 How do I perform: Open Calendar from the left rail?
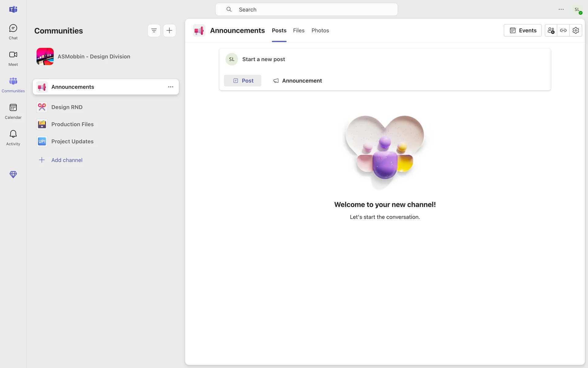(13, 111)
